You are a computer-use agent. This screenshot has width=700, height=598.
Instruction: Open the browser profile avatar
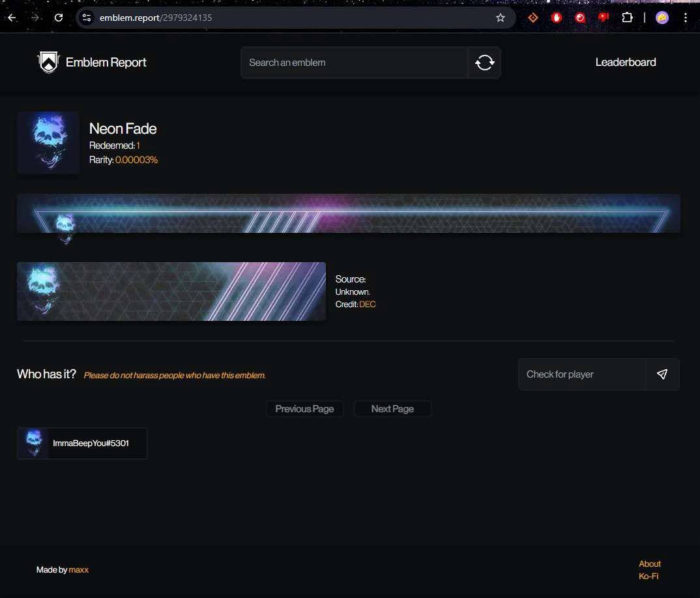click(662, 18)
